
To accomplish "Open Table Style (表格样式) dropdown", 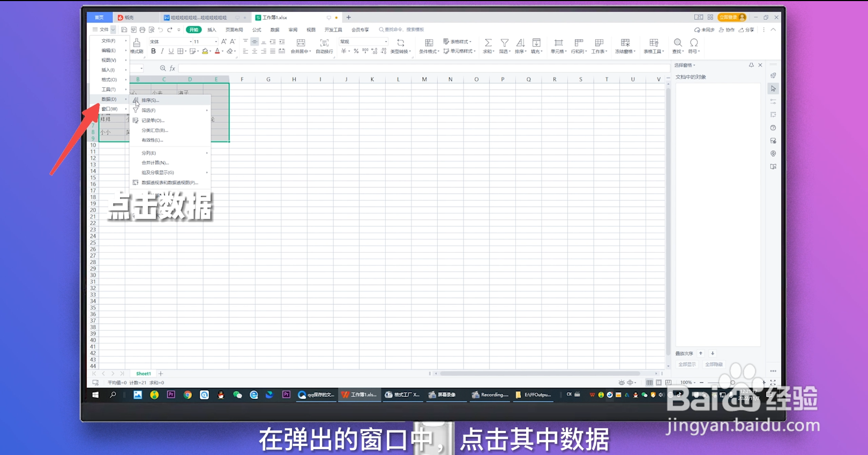I will click(x=457, y=41).
